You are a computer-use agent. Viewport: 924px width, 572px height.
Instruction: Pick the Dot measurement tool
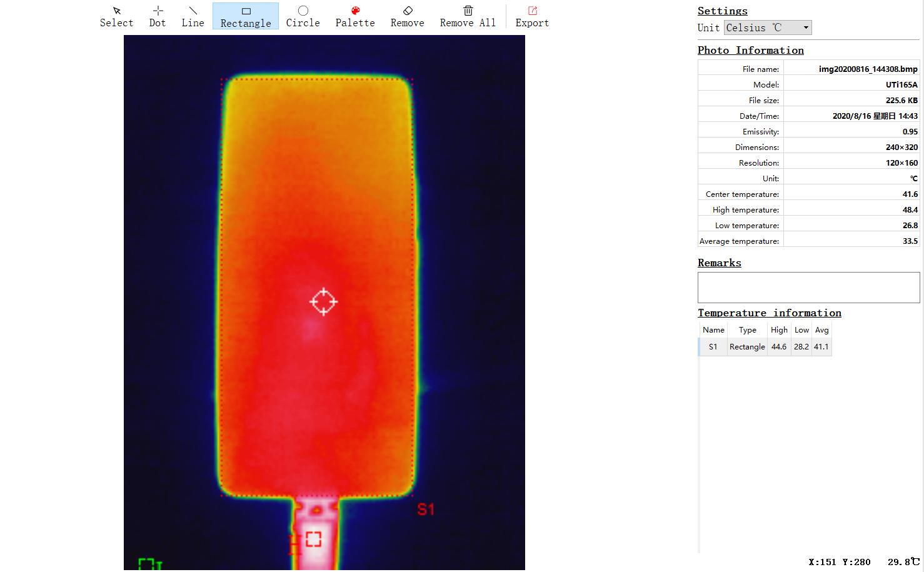pos(158,16)
